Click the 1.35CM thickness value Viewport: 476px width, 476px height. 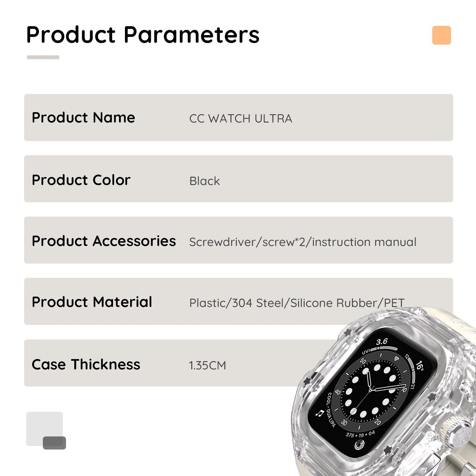tap(208, 365)
